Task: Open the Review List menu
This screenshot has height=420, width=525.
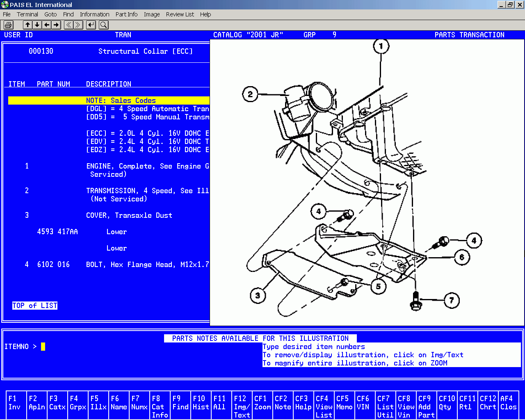Action: tap(180, 14)
